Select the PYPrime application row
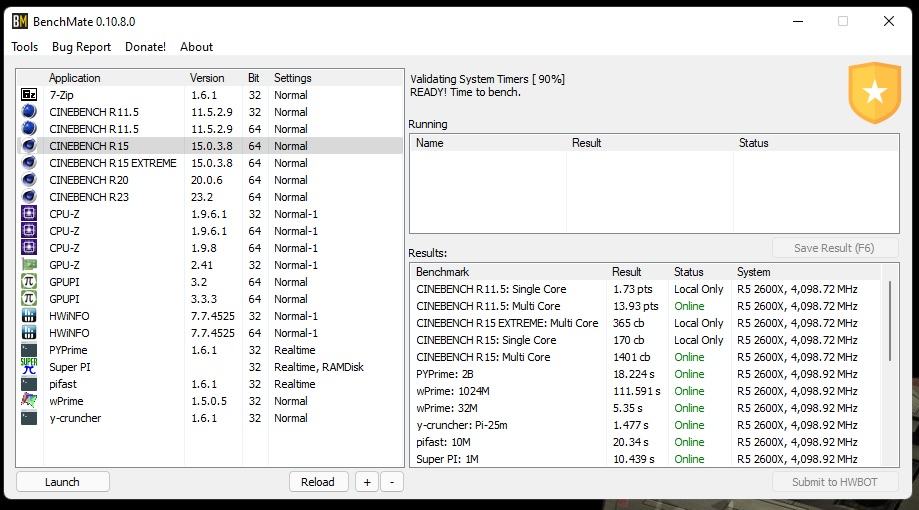 211,350
